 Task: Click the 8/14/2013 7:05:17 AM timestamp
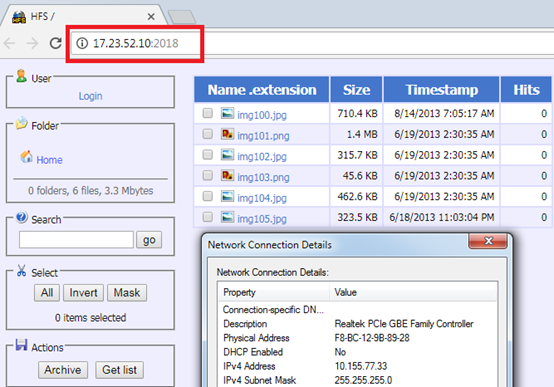444,113
